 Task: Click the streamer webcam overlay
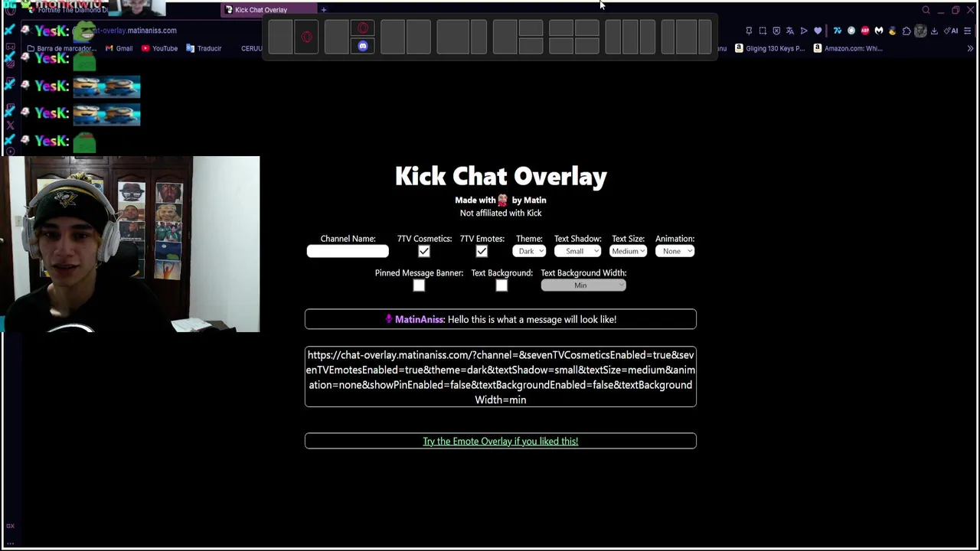click(130, 244)
